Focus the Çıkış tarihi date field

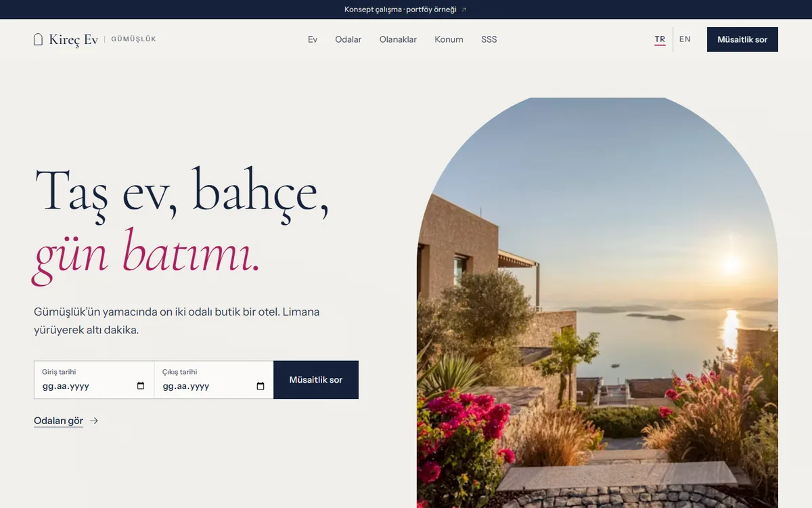click(214, 380)
